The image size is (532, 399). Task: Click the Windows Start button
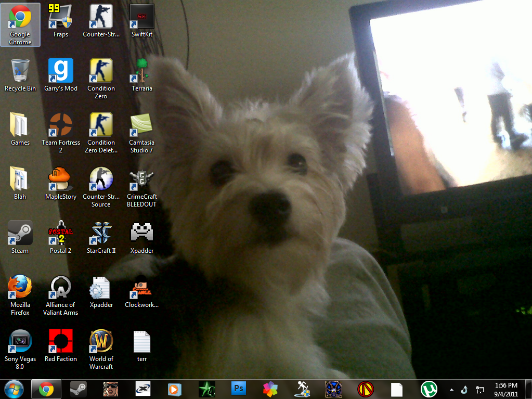pyautogui.click(x=14, y=389)
